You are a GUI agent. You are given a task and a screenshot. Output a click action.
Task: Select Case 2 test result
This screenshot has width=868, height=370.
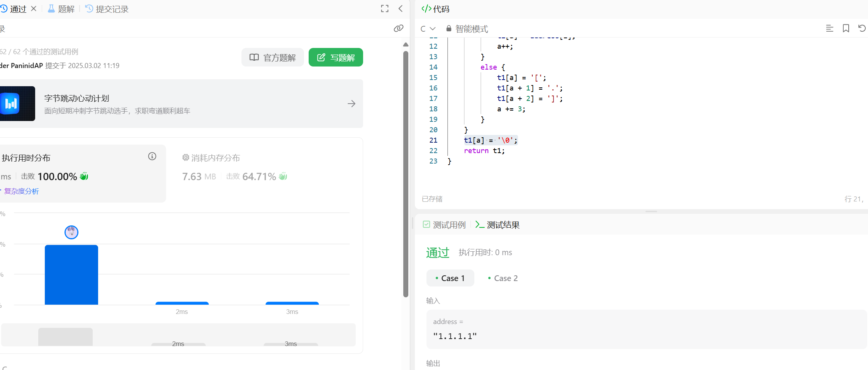tap(503, 278)
